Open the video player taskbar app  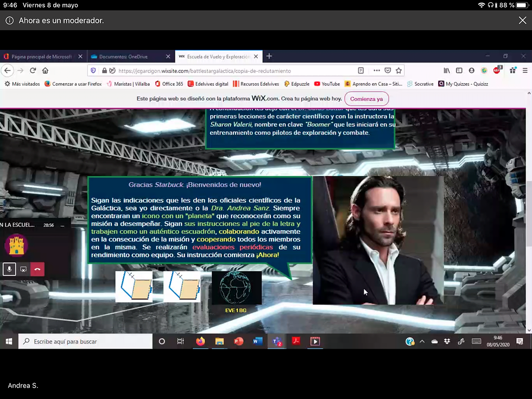315,341
